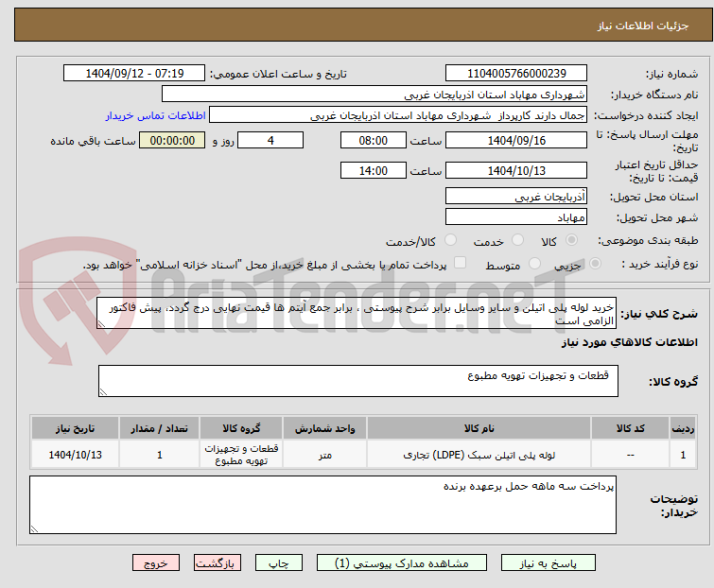Click the table cell date 1404/10/13
Screen dimensions: 714x588
tap(75, 455)
